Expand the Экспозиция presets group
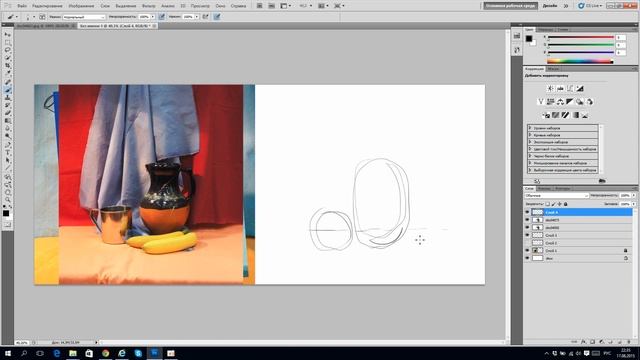 [530, 142]
